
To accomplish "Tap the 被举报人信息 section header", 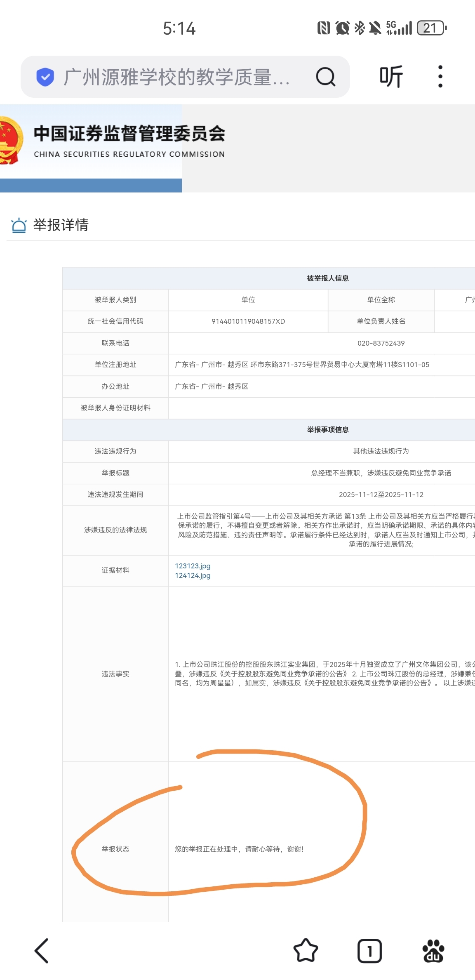I will point(328,278).
